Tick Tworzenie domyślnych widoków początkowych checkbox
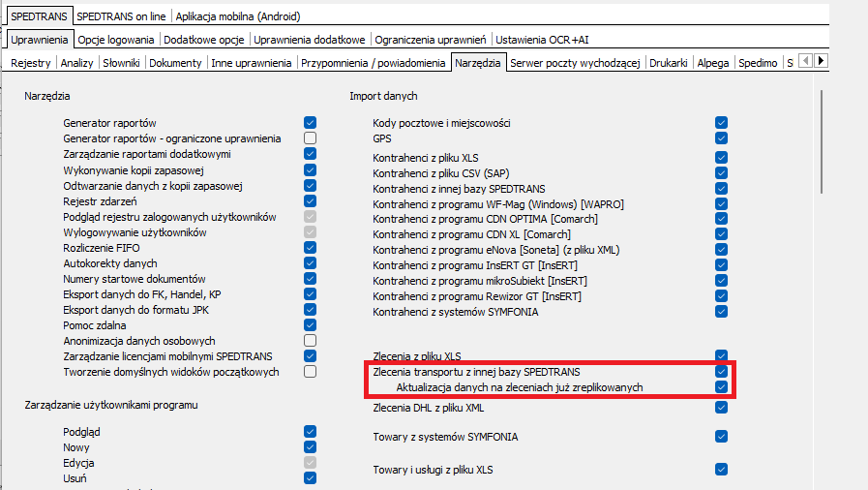 tap(311, 372)
